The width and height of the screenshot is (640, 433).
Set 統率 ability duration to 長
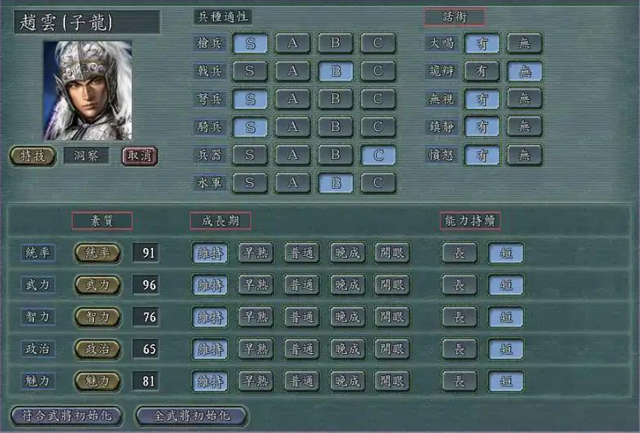(x=460, y=253)
